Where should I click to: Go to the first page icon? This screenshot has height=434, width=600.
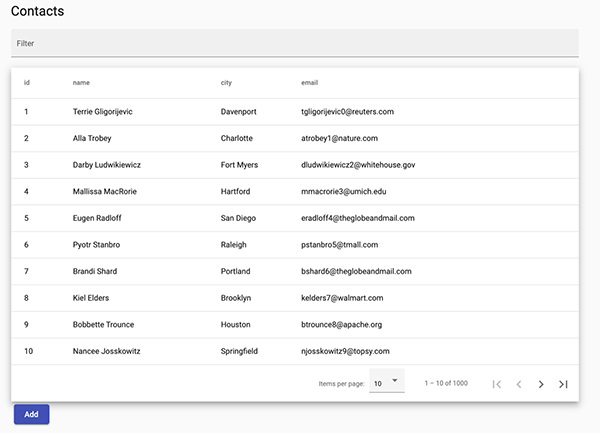pyautogui.click(x=497, y=384)
